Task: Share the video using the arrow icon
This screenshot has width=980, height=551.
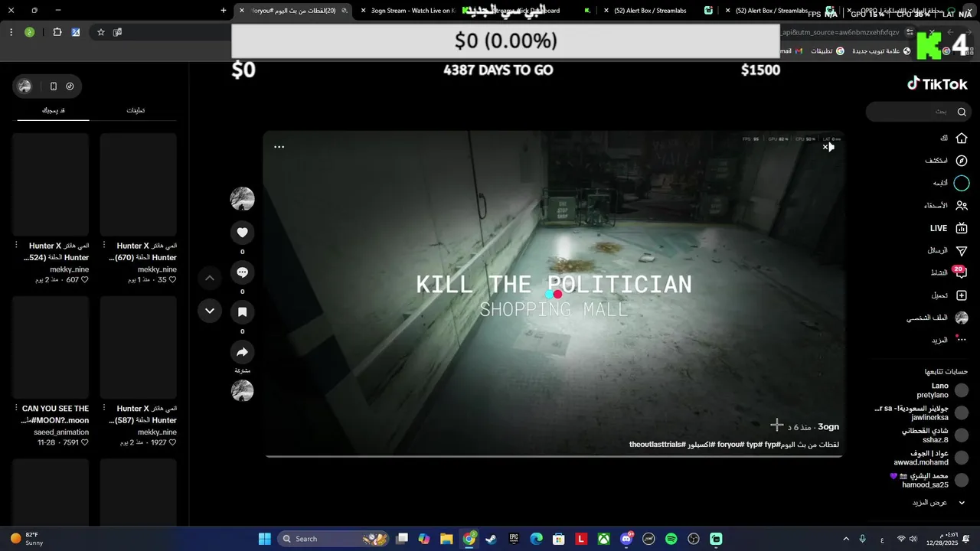Action: 242,352
